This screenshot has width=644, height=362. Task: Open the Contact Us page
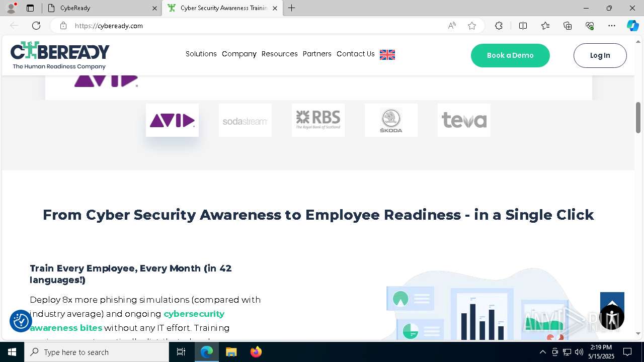(x=355, y=54)
